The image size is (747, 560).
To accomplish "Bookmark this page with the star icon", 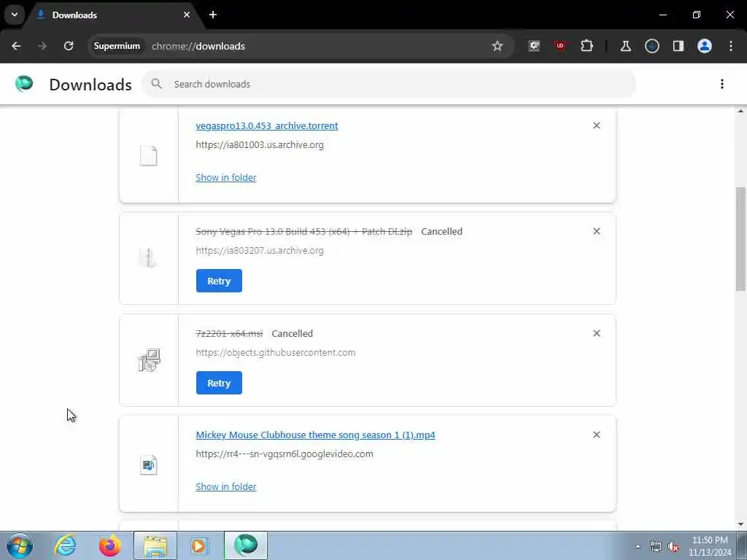I will [x=498, y=46].
